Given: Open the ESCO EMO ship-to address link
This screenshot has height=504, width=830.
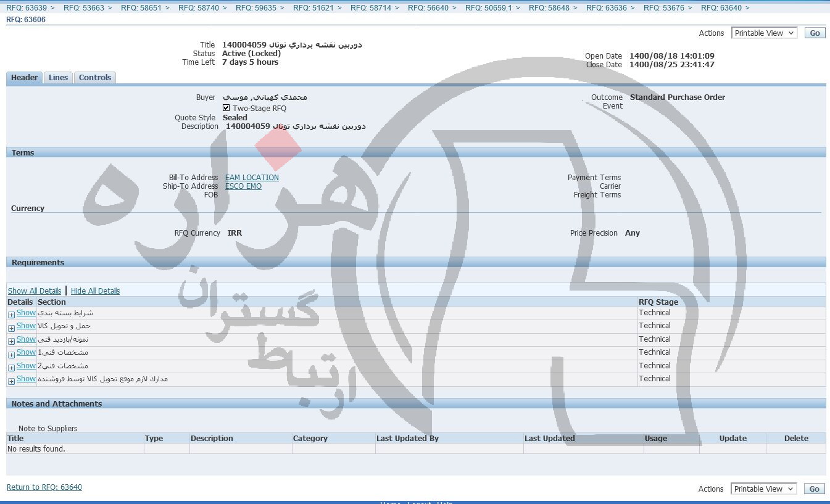Looking at the screenshot, I should tap(243, 186).
